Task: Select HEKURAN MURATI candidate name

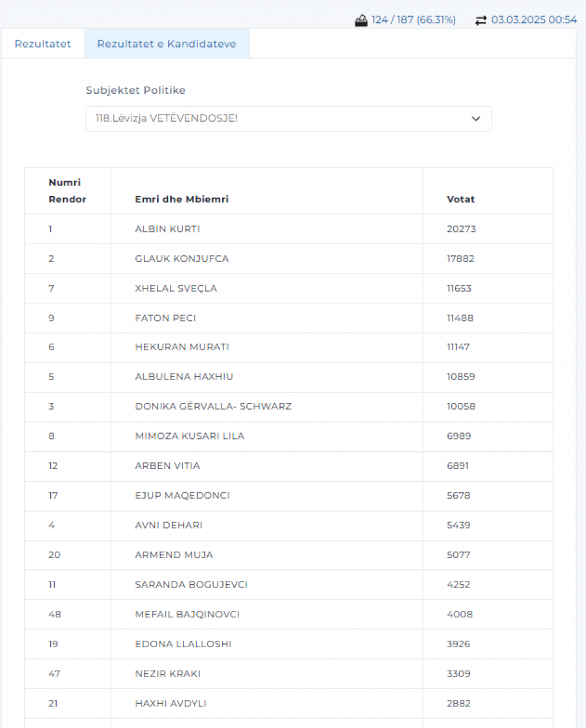Action: pyautogui.click(x=182, y=347)
